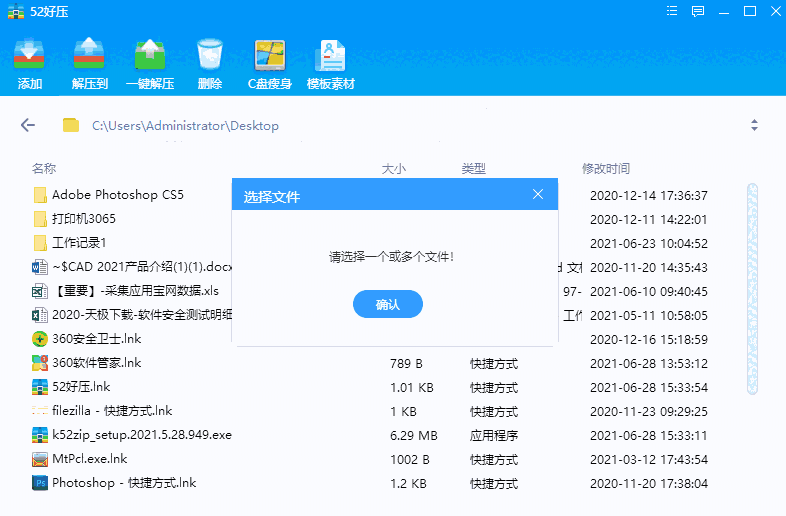Click the 删除 (Delete) trash icon
This screenshot has height=516, width=786.
[x=210, y=54]
